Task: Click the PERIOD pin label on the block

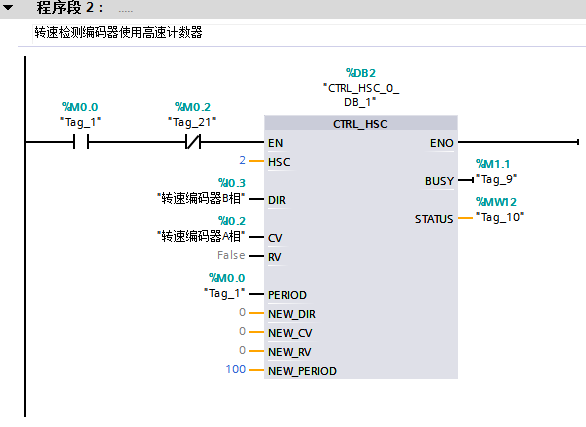Action: pos(287,295)
